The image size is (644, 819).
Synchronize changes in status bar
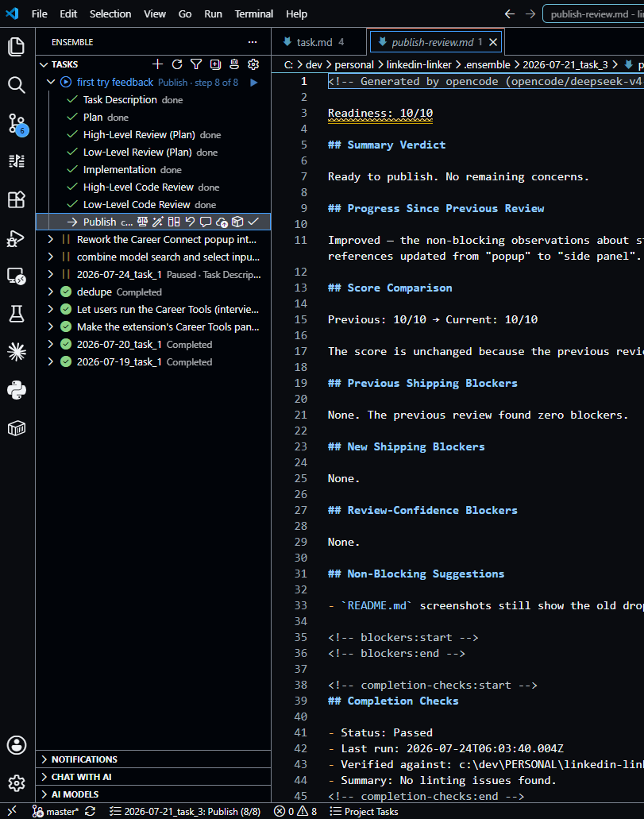coord(91,812)
